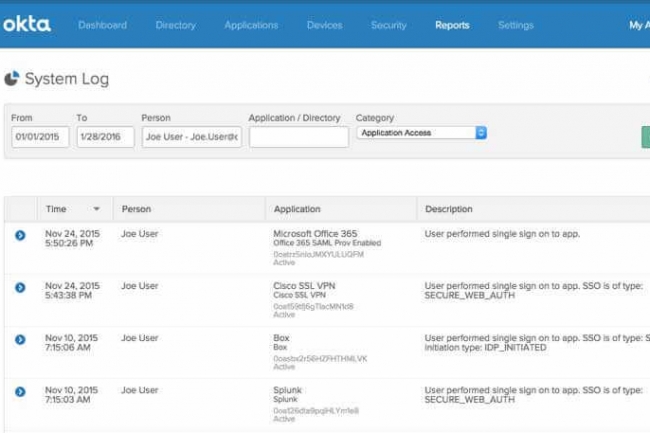Open the Reports menu
650x433 pixels.
[452, 25]
